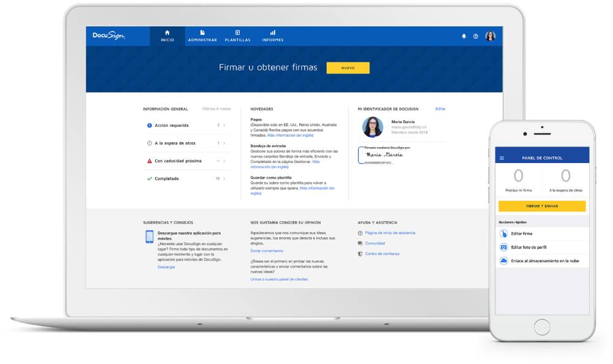Open the Inicio tab
Screen dimensions: 613x364
167,36
